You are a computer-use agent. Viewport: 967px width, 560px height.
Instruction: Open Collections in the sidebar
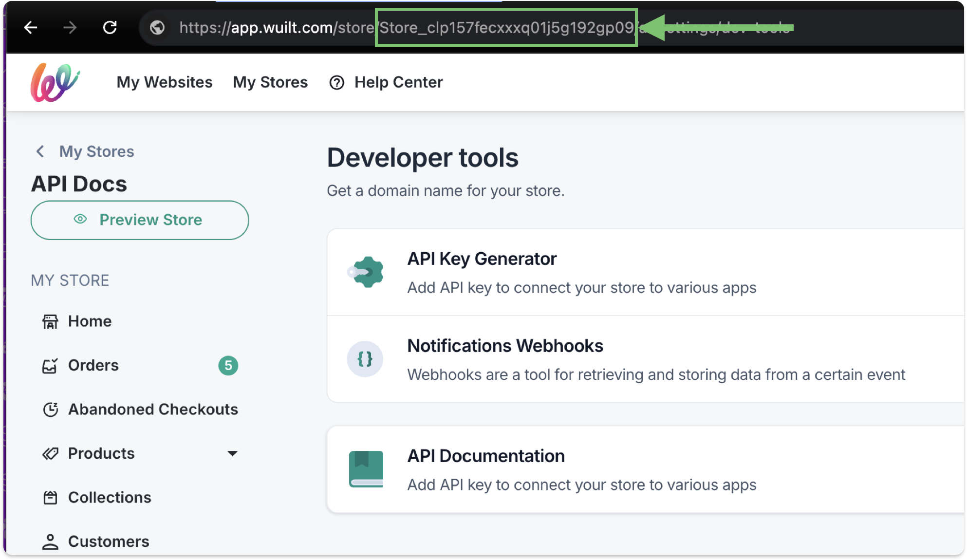point(110,497)
